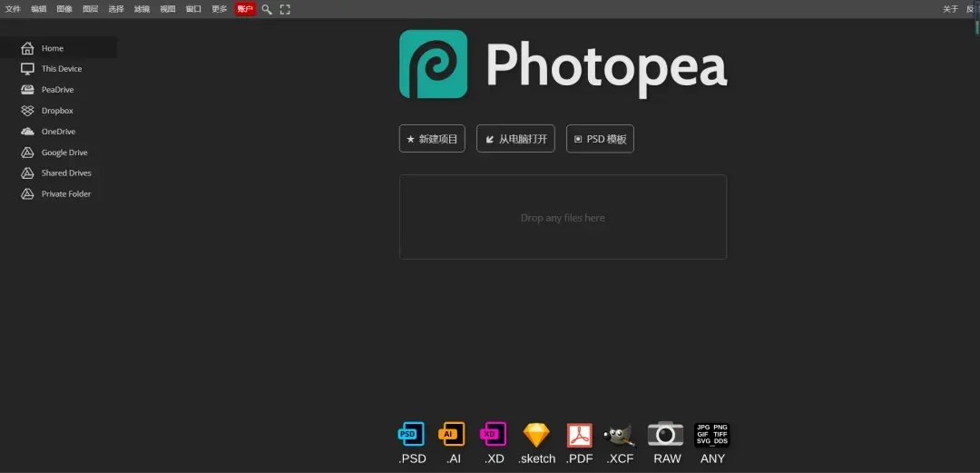Click the .PDF format icon
This screenshot has height=473, width=980.
[x=579, y=436]
